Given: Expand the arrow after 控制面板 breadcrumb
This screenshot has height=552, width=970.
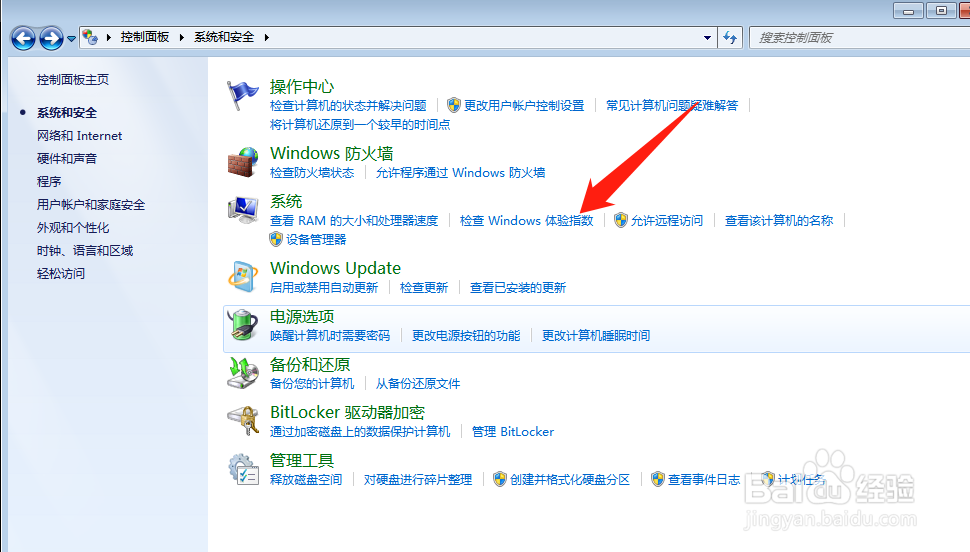Looking at the screenshot, I should (181, 37).
